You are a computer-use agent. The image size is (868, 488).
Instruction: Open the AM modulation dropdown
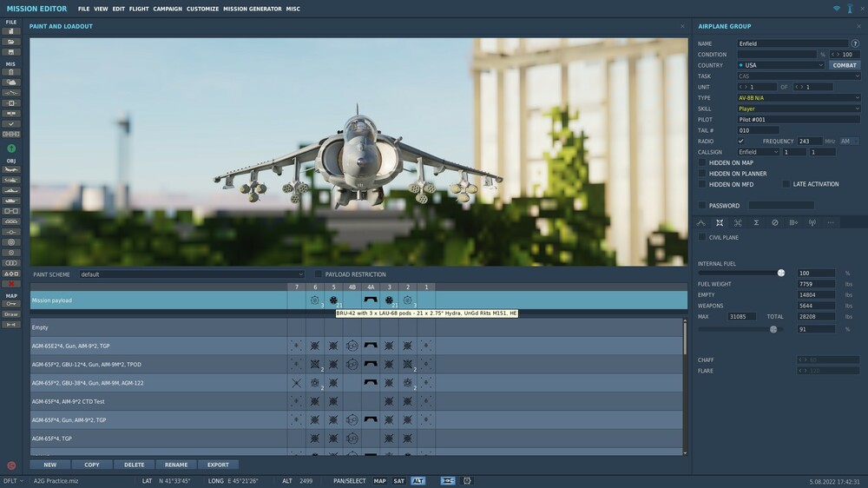tap(849, 142)
